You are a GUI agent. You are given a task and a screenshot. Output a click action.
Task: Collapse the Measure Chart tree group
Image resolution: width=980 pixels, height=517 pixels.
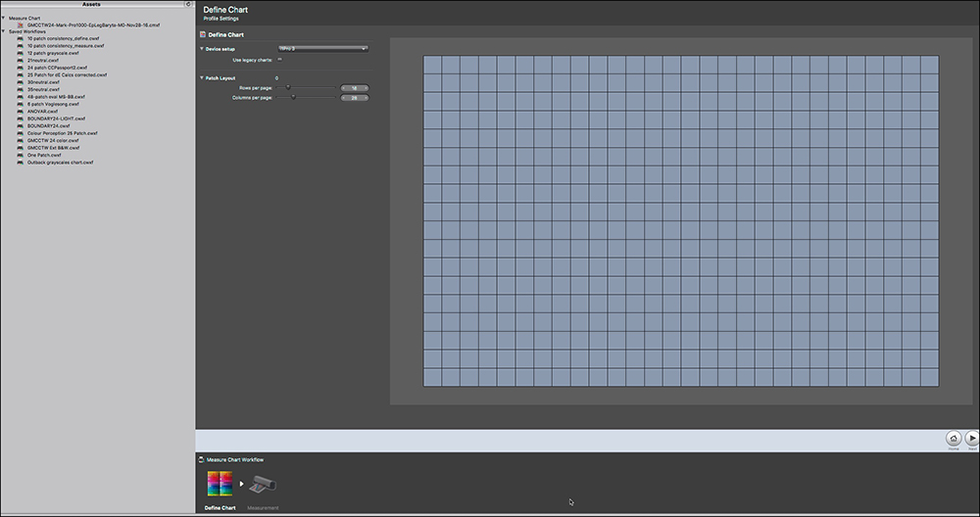tap(4, 18)
